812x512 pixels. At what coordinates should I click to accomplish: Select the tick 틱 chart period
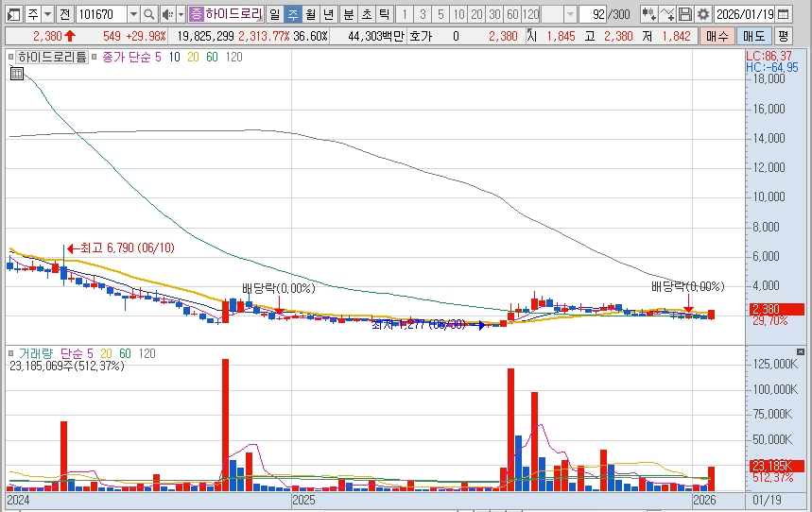[384, 14]
